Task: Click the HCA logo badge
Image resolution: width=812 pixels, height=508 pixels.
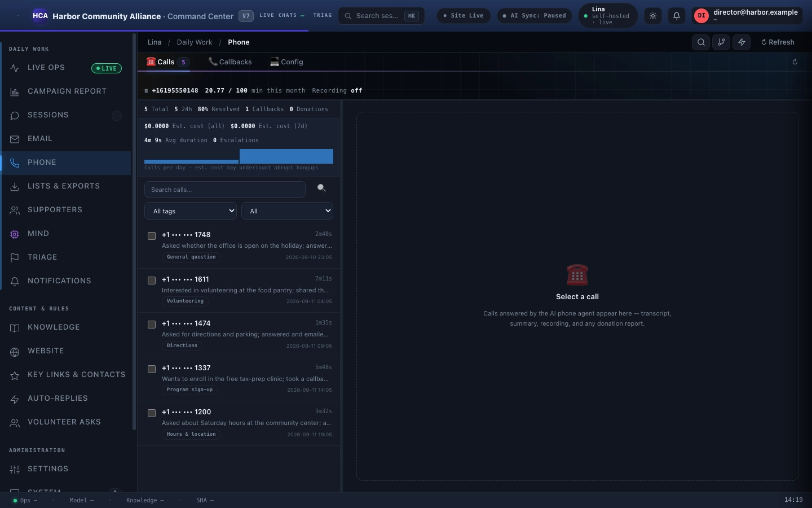Action: [x=40, y=16]
